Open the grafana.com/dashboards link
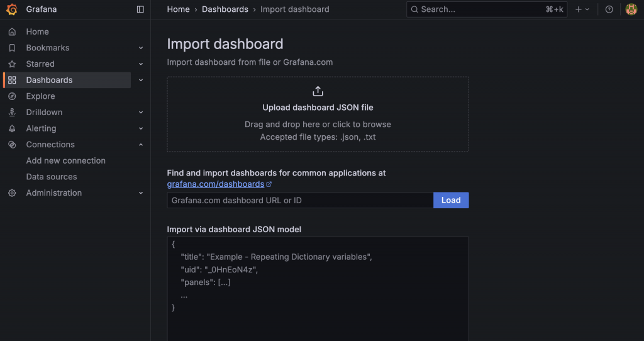 (x=216, y=184)
